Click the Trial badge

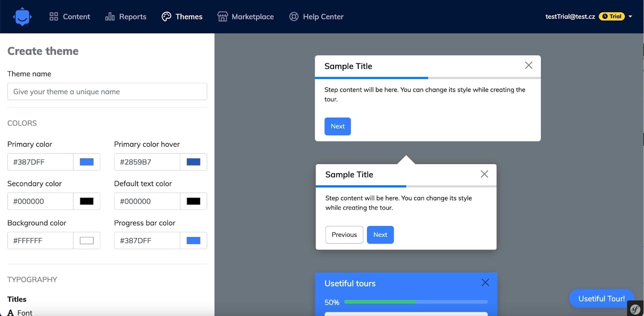coord(612,17)
